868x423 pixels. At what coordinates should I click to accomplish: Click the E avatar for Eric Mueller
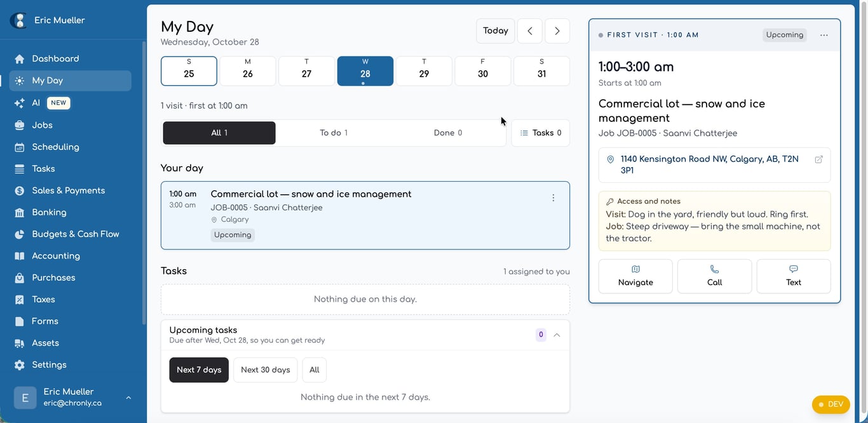(x=25, y=398)
